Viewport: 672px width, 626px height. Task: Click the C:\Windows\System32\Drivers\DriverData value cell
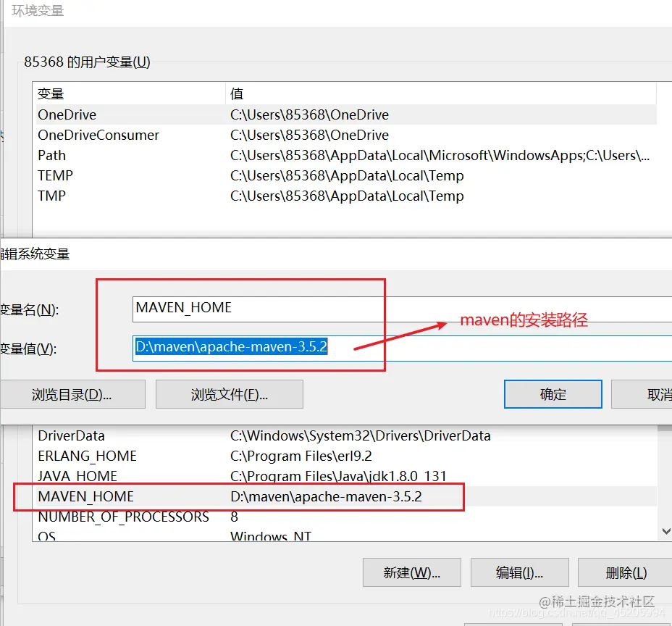click(x=360, y=435)
